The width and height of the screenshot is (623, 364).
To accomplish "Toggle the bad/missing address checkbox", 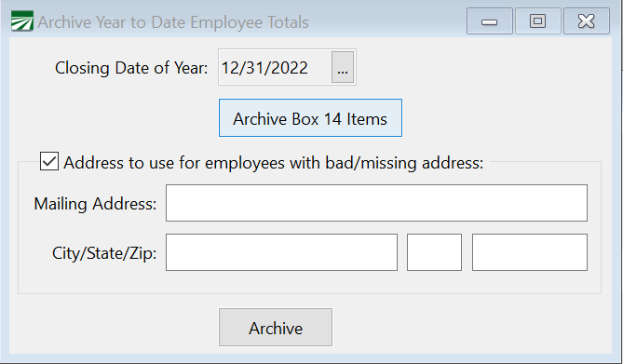I will point(49,161).
